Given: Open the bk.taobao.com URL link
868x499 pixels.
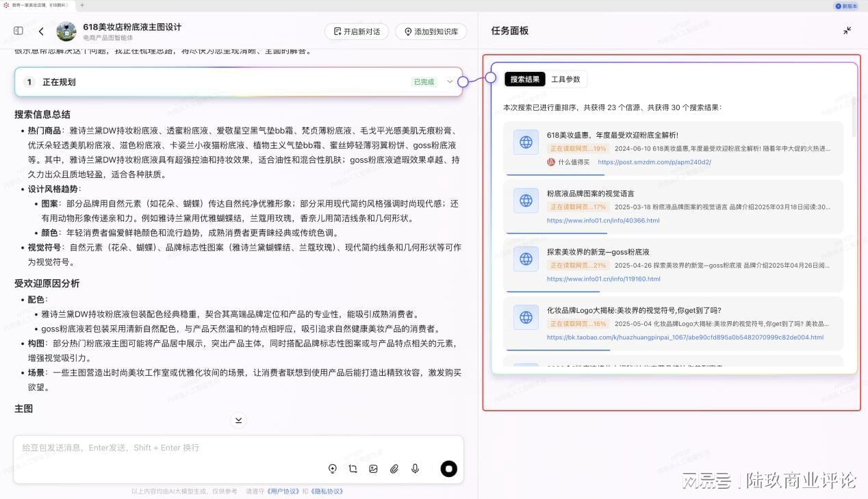Looking at the screenshot, I should [685, 337].
